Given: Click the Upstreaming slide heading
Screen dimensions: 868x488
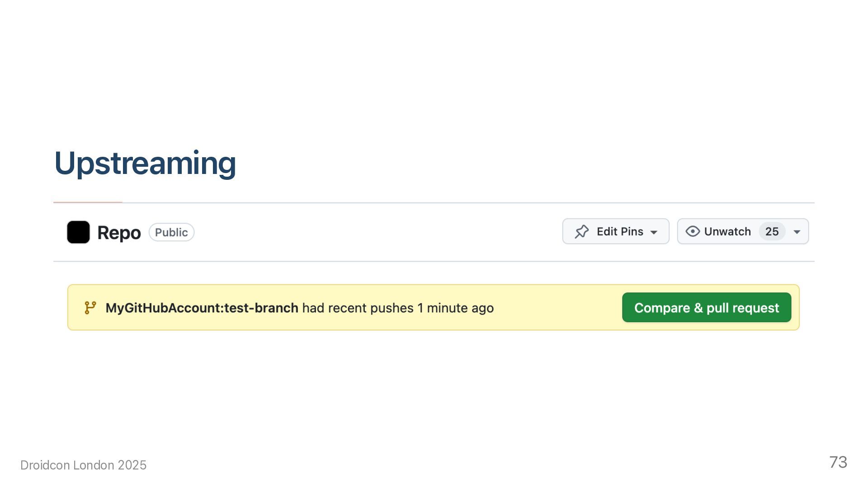Looking at the screenshot, I should (145, 163).
